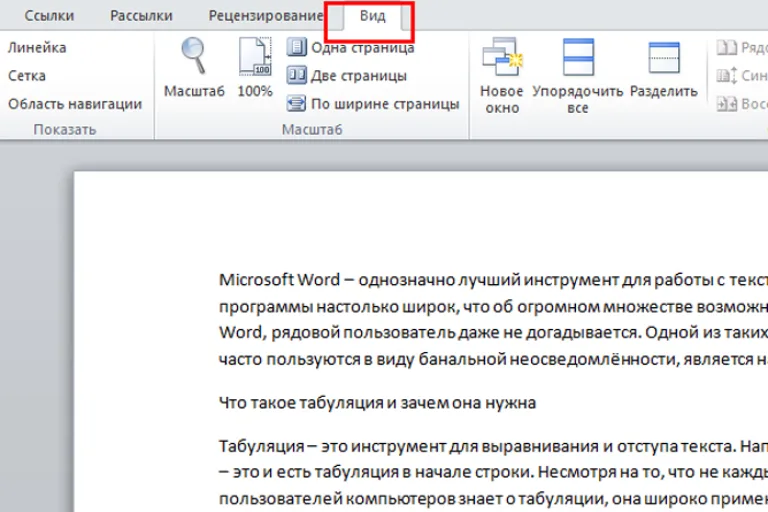Toggle the Сетка gridlines option
This screenshot has height=512, width=768.
click(x=27, y=75)
